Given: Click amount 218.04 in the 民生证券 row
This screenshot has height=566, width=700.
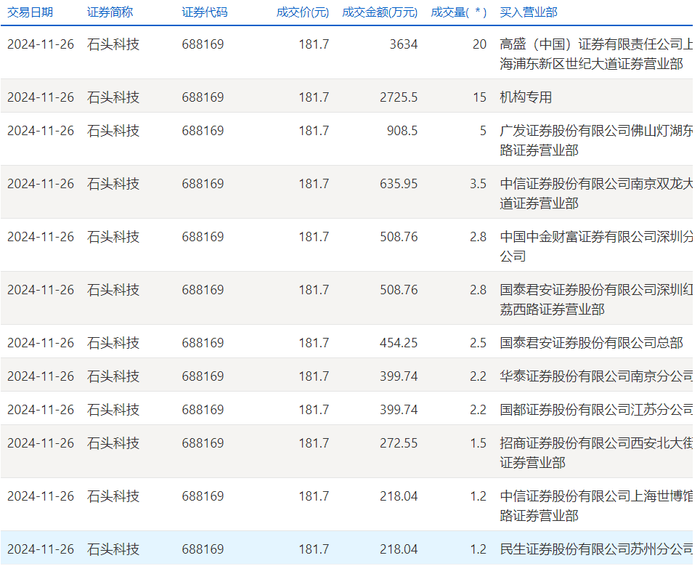Looking at the screenshot, I should (399, 549).
